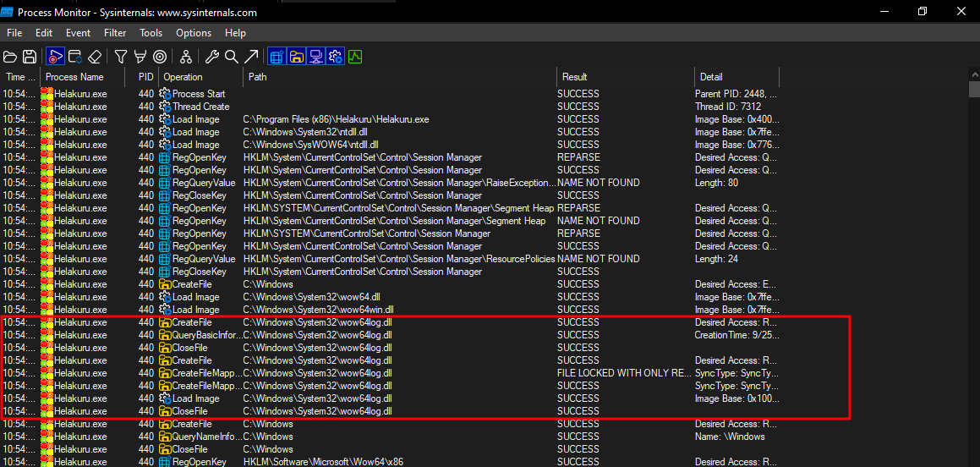Select the wow64.dll Load Image row

[391, 297]
